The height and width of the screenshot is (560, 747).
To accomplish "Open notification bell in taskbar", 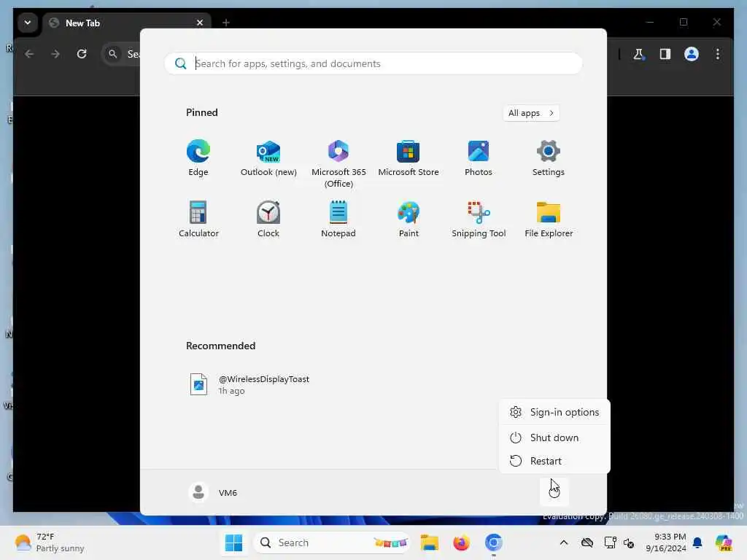I will (x=697, y=542).
